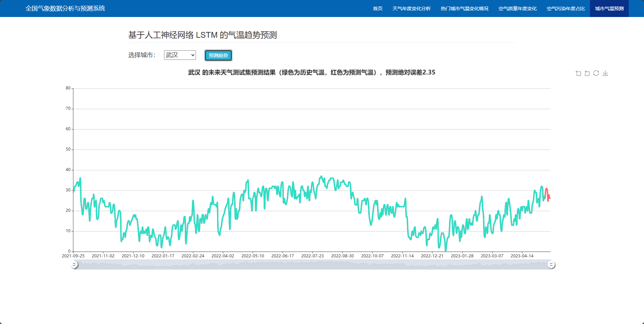Select the 城市气温预测 nav tab
644x324 pixels.
click(x=609, y=8)
